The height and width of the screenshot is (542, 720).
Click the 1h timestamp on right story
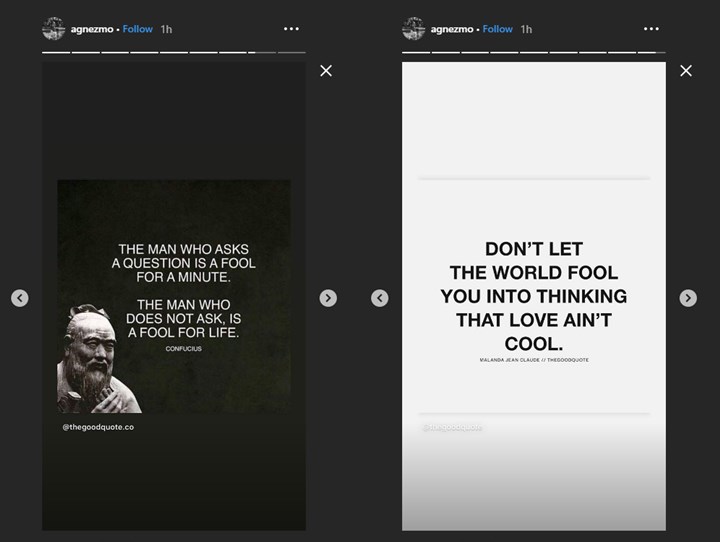click(x=526, y=29)
